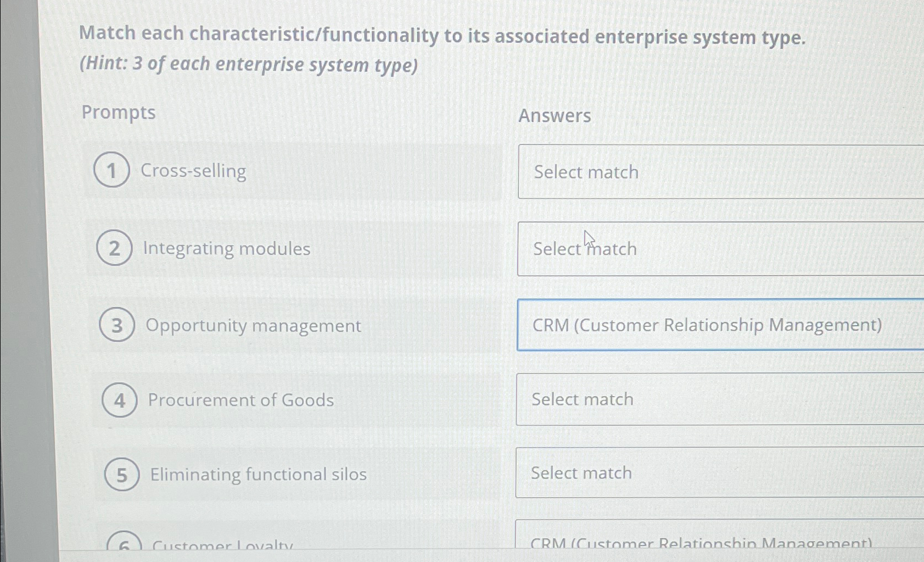924x562 pixels.
Task: Select the Integrating modules prompt row
Action: point(275,248)
